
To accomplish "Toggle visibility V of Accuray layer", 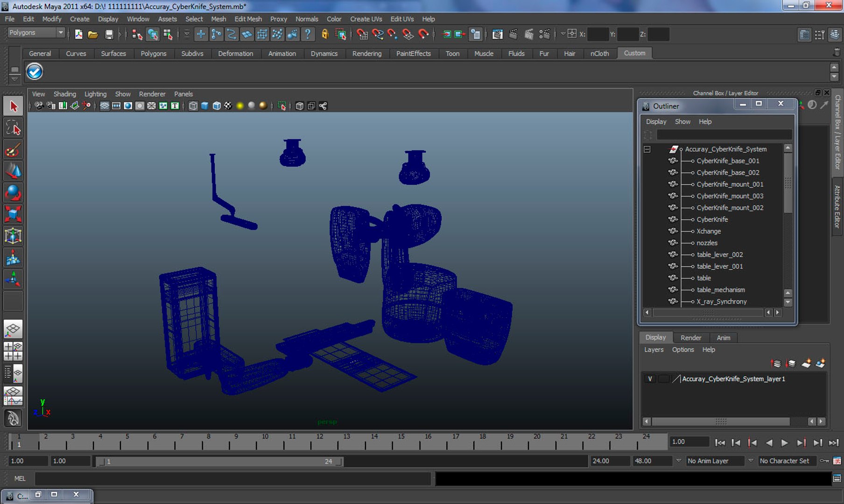I will tap(650, 379).
